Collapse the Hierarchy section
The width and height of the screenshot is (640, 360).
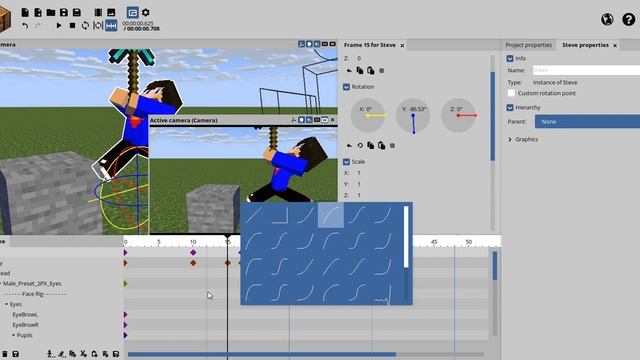pyautogui.click(x=510, y=107)
